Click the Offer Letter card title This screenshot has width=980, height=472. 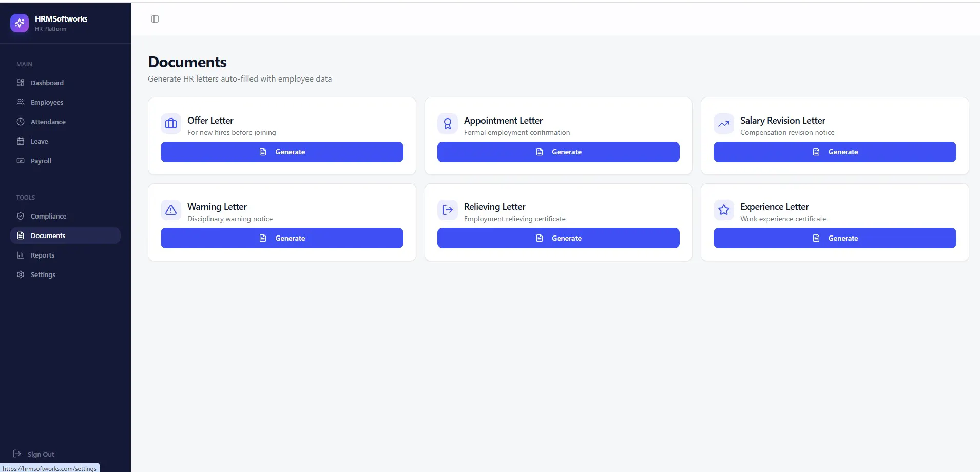[210, 121]
